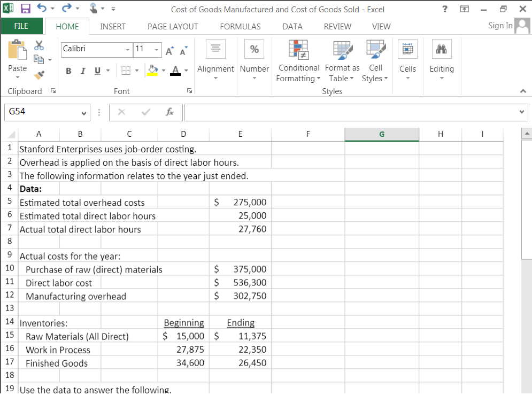Apply the Borders icon

pos(126,70)
